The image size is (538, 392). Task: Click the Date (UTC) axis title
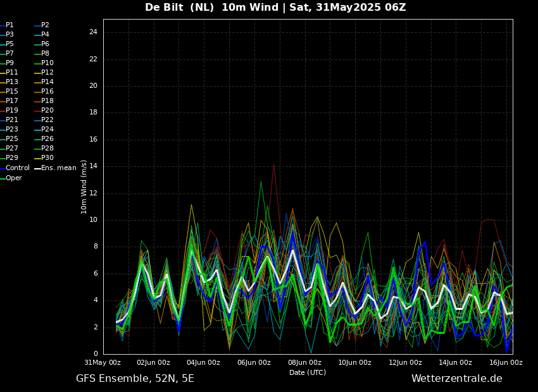[308, 373]
